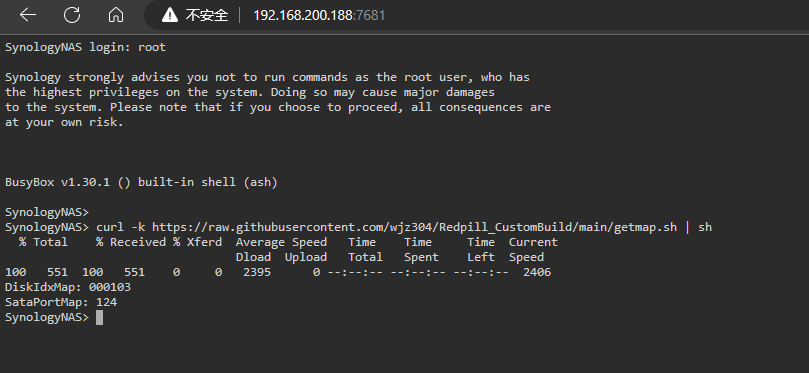Screen dimensions: 809x373
Task: Click the Time Left column header
Action: 481,250
